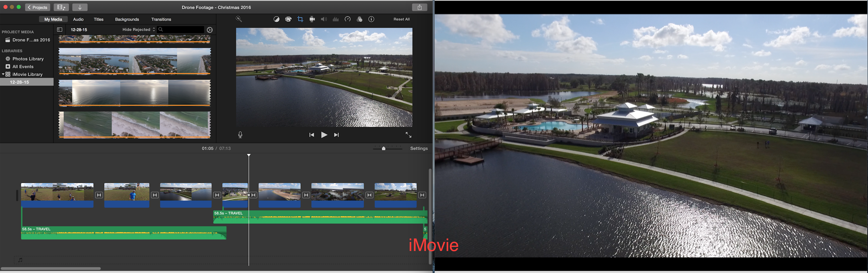The width and height of the screenshot is (868, 273).
Task: Switch to the Audio tab
Action: [x=78, y=19]
